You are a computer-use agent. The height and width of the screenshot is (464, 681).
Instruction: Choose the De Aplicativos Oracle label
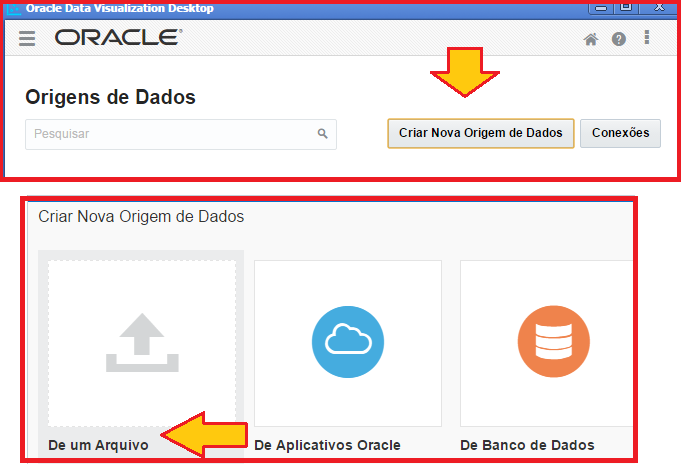click(327, 445)
